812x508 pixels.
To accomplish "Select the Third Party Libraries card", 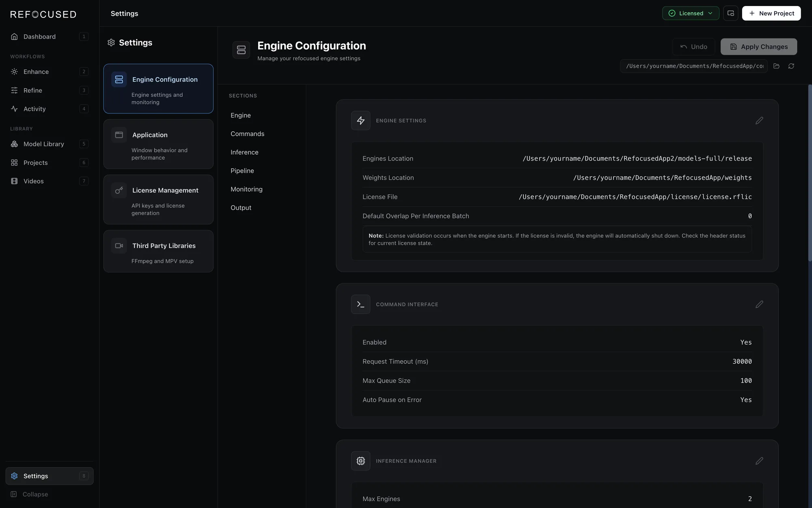I will pos(158,251).
